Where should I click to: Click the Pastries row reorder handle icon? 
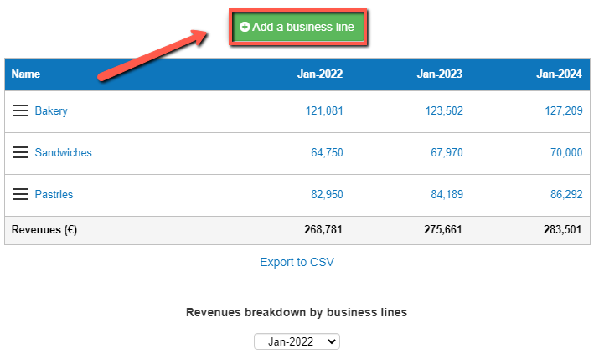click(21, 194)
